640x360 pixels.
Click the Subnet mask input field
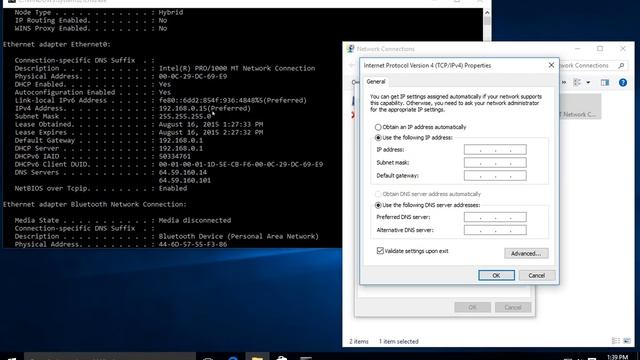coord(495,163)
